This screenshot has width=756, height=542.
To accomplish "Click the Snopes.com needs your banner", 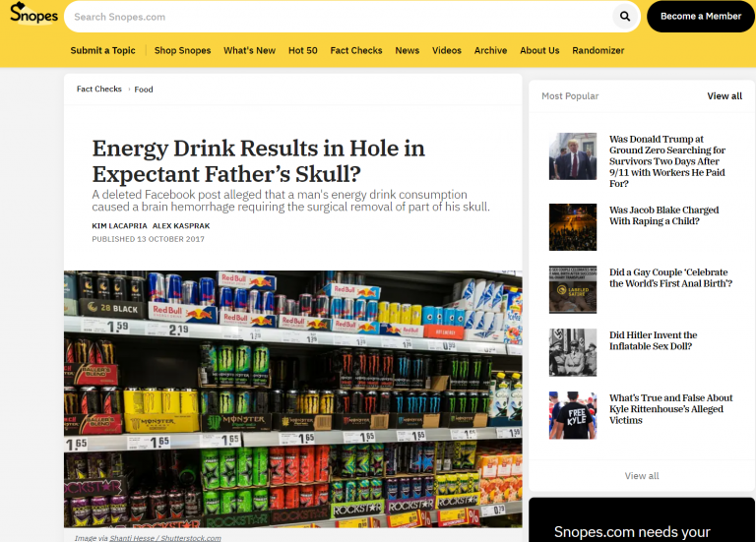I will 642,519.
